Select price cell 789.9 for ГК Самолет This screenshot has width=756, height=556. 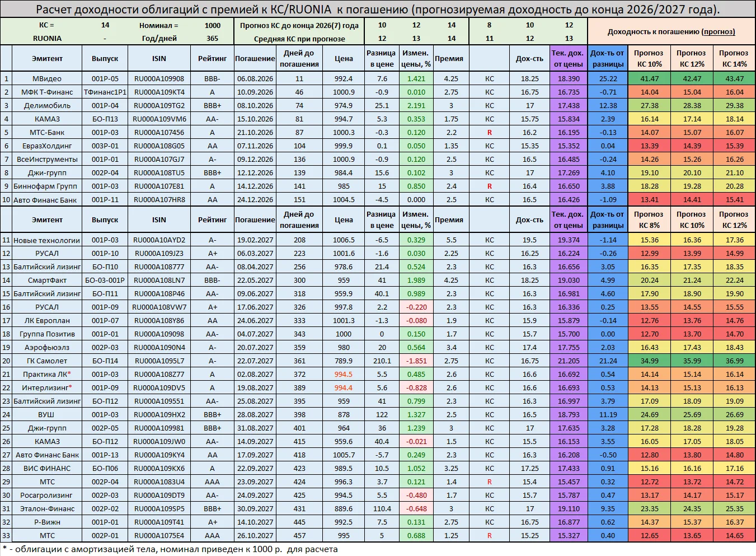(x=344, y=361)
